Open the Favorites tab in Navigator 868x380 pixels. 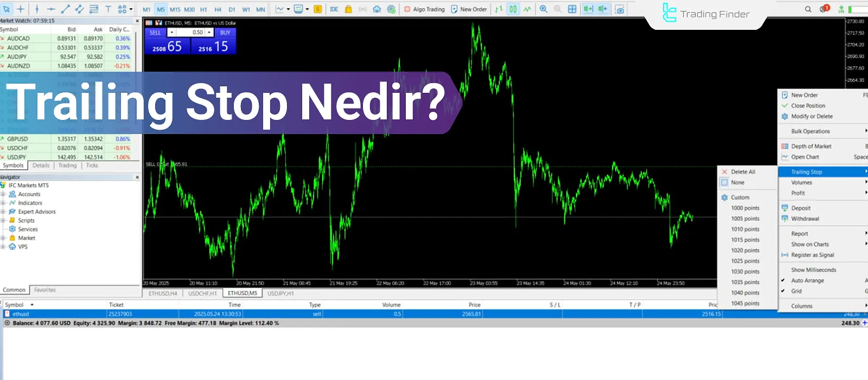[45, 290]
